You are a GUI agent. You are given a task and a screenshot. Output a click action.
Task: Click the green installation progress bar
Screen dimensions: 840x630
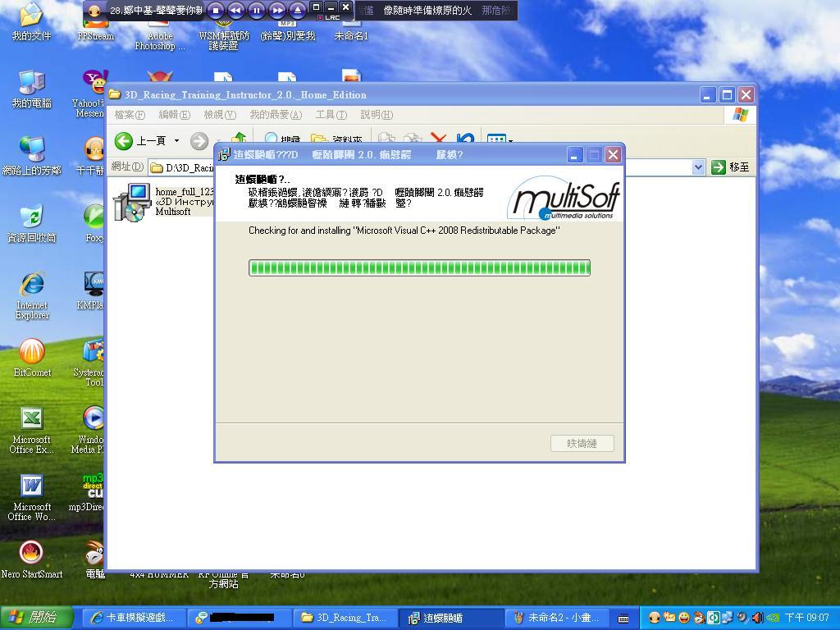coord(419,267)
